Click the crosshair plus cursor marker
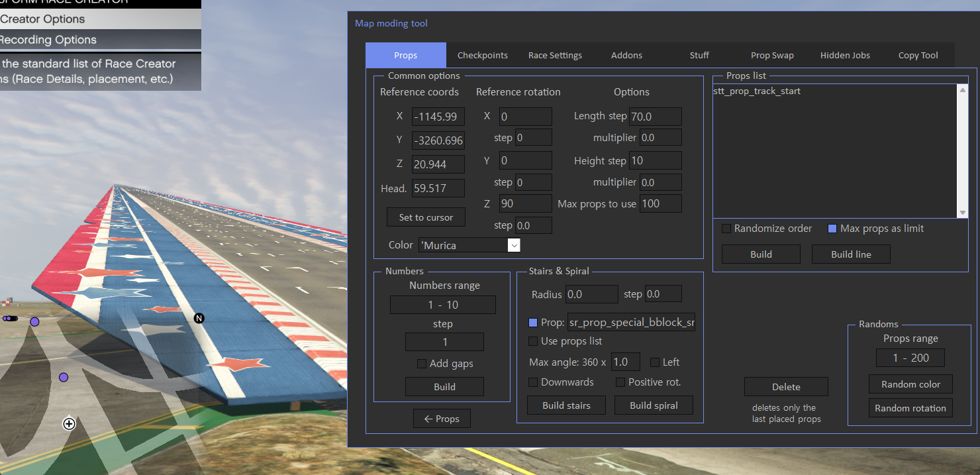 coord(69,423)
